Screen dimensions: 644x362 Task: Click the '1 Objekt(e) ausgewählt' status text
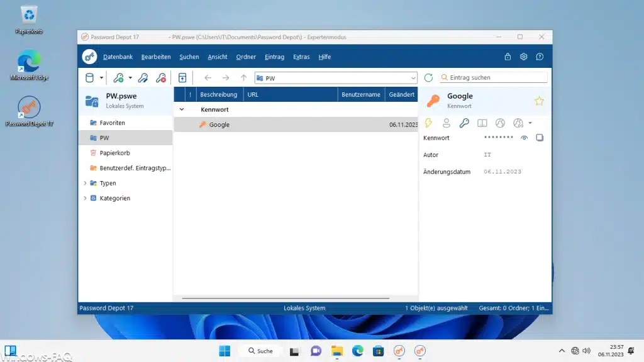(436, 308)
